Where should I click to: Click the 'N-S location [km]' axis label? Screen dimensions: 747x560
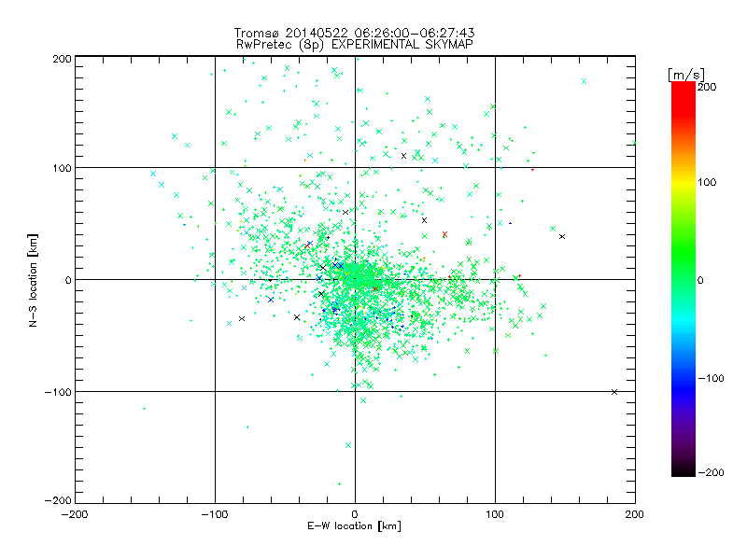pos(33,280)
